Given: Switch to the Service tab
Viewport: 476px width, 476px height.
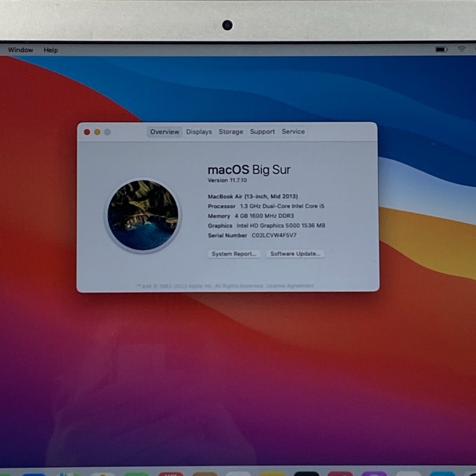Looking at the screenshot, I should [x=293, y=132].
